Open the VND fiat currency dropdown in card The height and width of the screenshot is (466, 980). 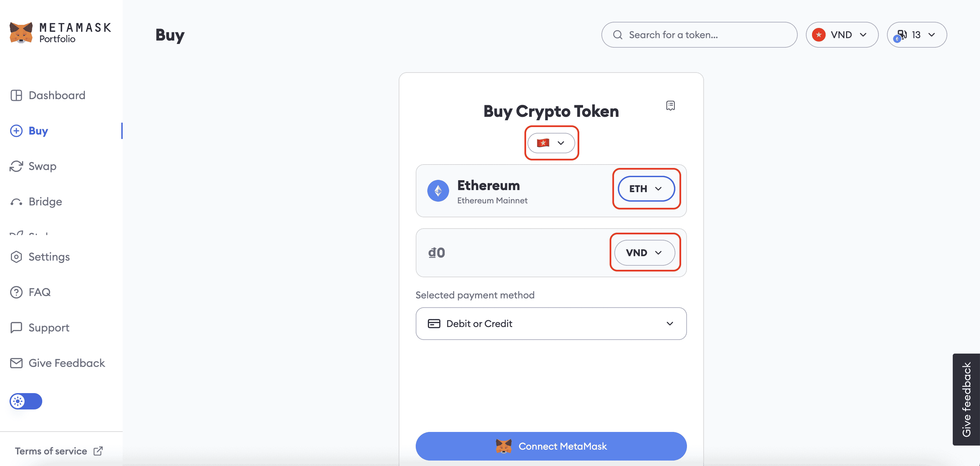(x=644, y=253)
